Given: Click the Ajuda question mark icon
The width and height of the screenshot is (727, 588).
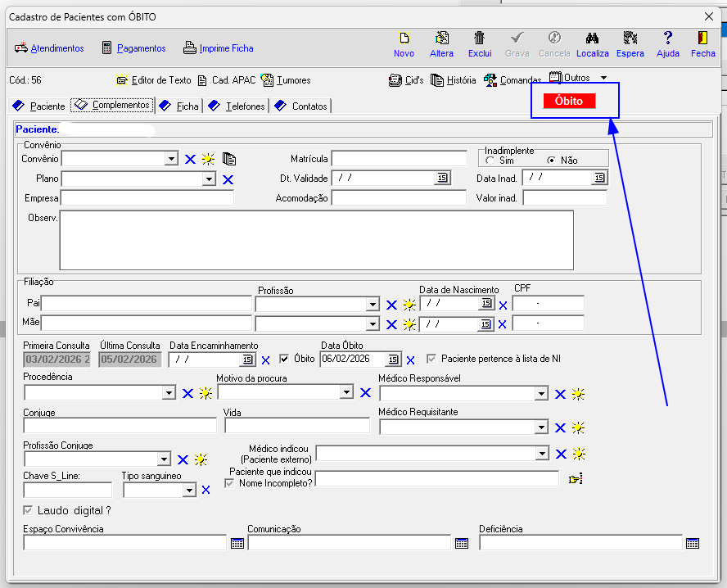Looking at the screenshot, I should [668, 38].
